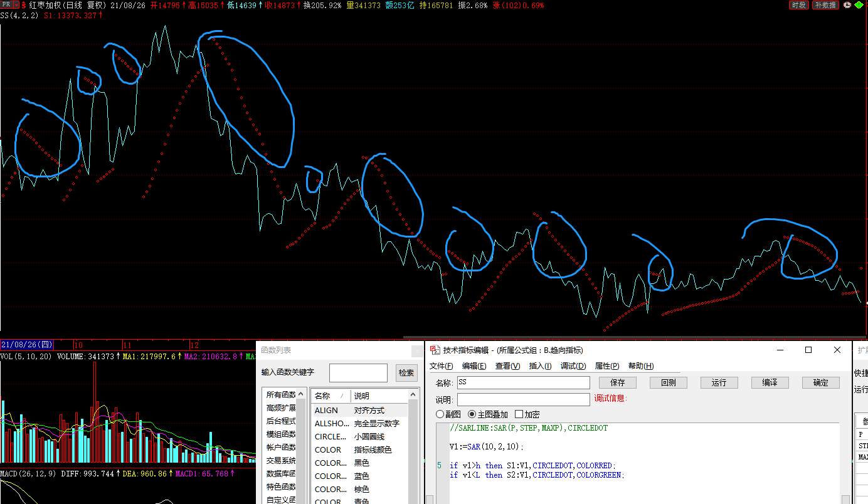
Task: Select the 主图叠加 radio button
Action: (488, 414)
